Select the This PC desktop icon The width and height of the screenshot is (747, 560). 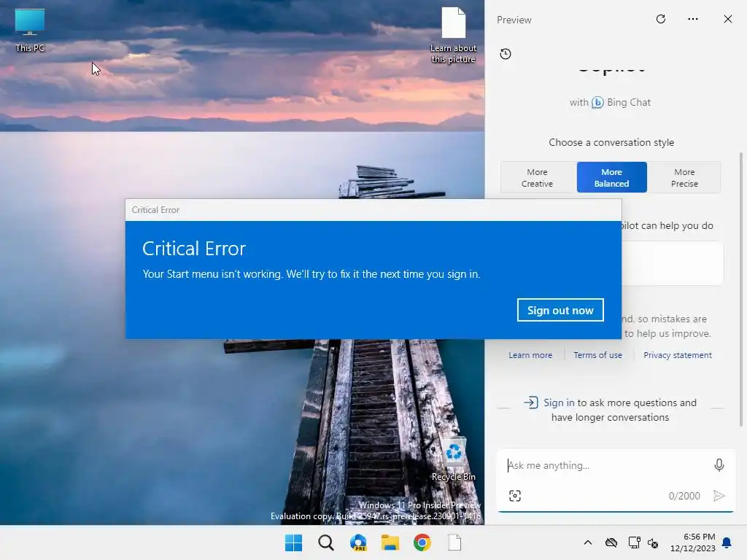29,31
